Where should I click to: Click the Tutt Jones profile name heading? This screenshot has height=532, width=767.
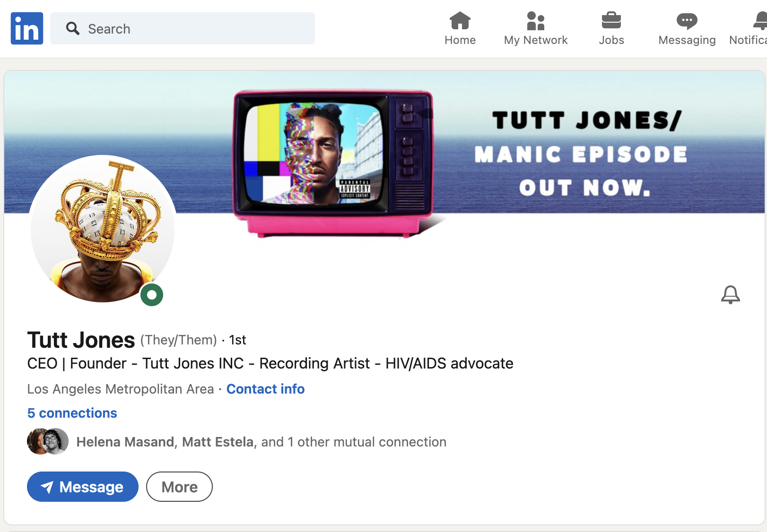tap(81, 340)
